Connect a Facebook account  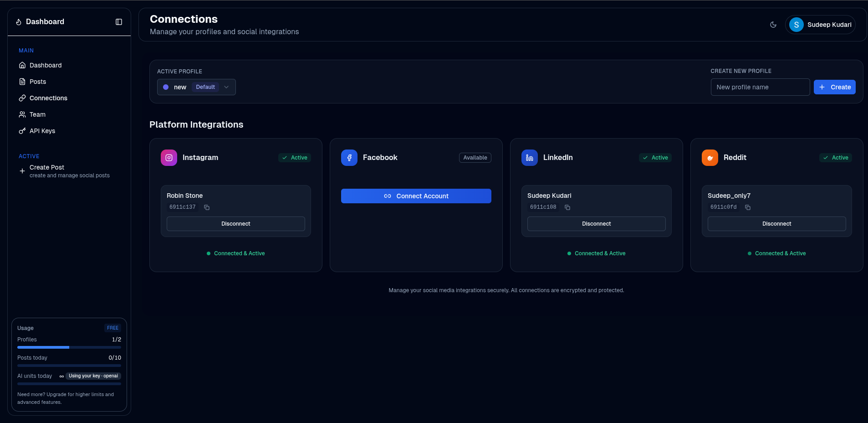(416, 196)
